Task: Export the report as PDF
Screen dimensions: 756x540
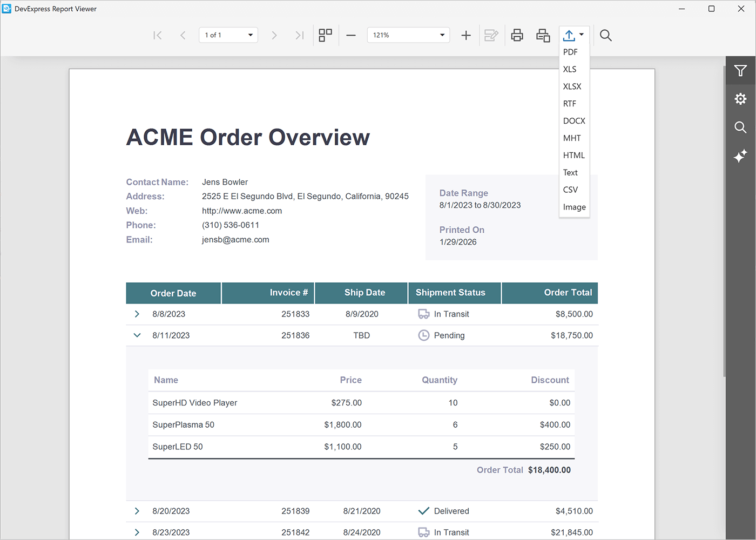Action: pos(570,52)
